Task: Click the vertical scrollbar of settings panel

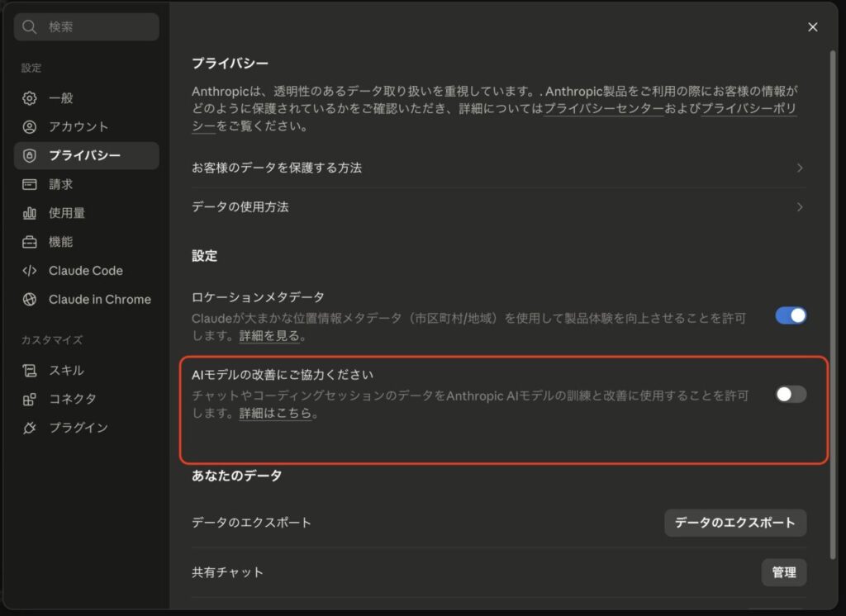Action: 833,305
